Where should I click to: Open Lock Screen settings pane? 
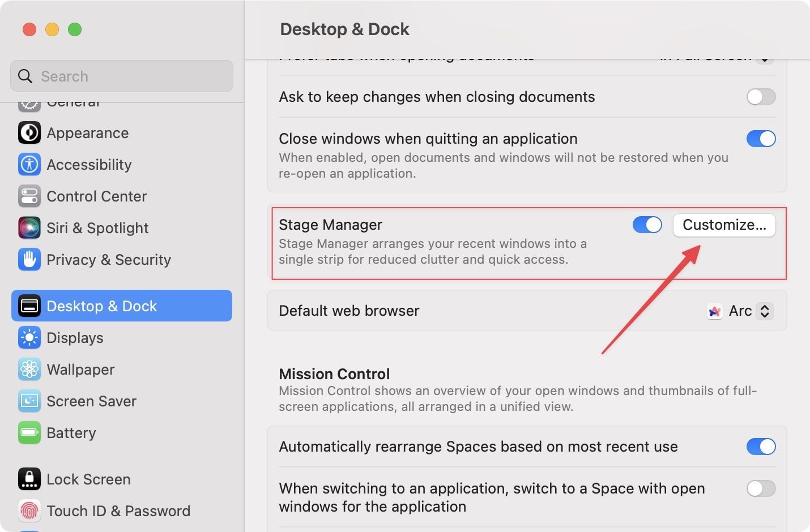click(88, 479)
